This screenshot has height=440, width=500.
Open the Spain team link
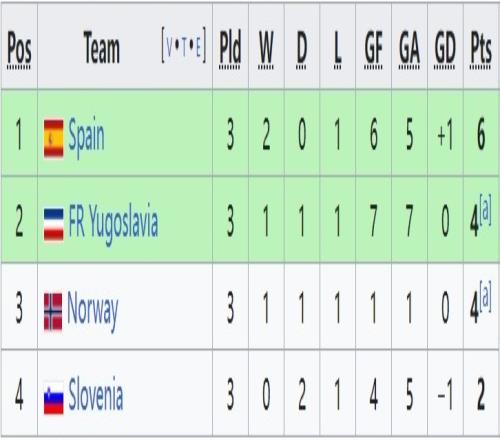click(x=86, y=137)
